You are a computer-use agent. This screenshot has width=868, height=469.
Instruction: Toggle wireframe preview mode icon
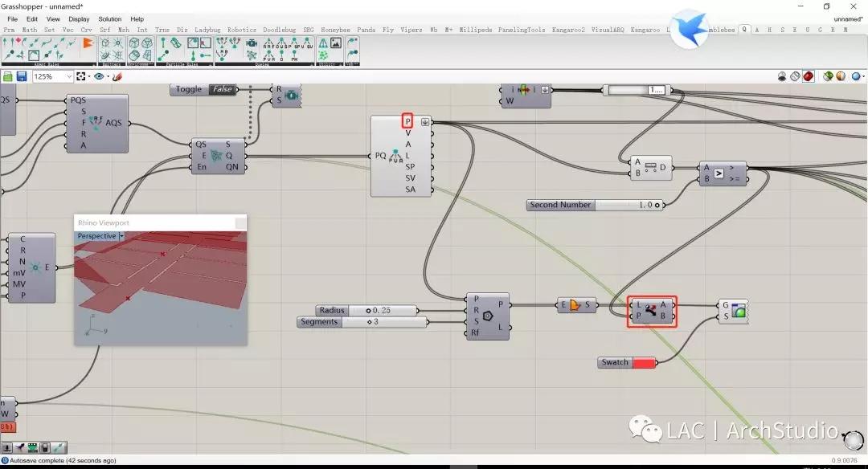pyautogui.click(x=795, y=76)
